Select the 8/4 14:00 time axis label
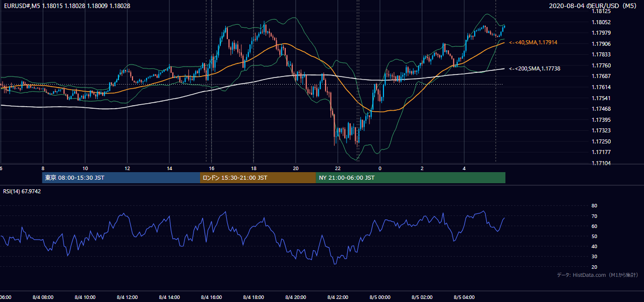 tap(168, 297)
